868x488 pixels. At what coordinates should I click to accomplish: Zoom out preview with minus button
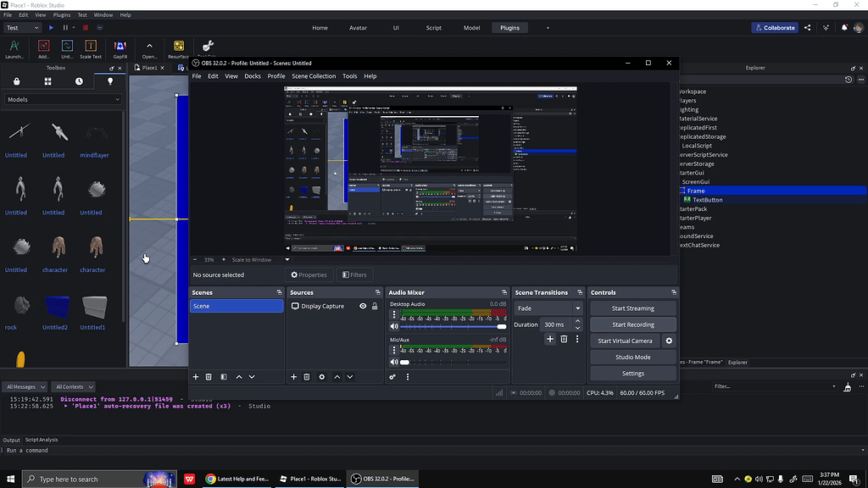(195, 259)
